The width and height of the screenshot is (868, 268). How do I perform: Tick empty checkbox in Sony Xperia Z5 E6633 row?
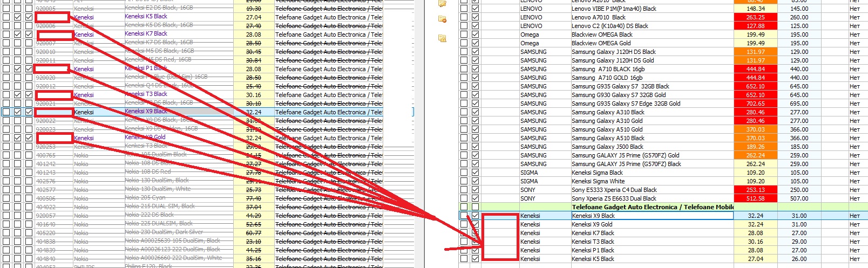[x=464, y=198]
